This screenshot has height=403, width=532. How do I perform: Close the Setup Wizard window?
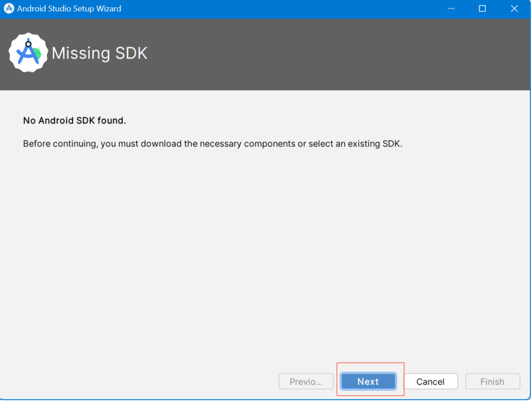pos(515,8)
